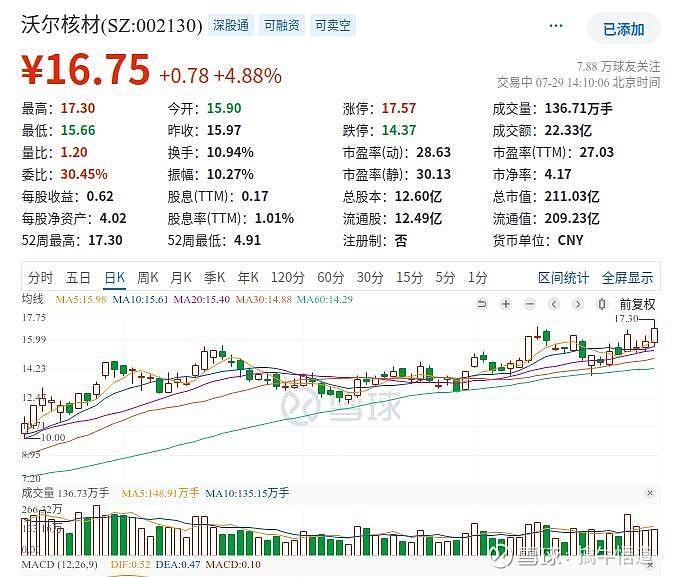Click the chart reset/undo arrow icon
673x577 pixels.
[482, 304]
